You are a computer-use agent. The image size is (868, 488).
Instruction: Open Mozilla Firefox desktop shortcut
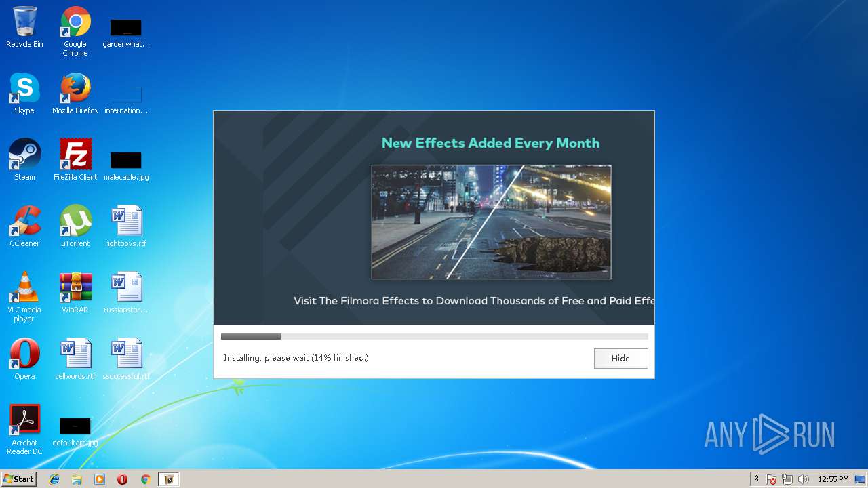[x=75, y=94]
